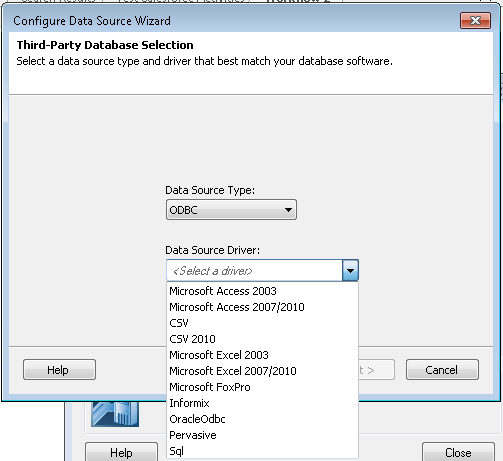Collapse the Data Source Driver dropdown arrow
The width and height of the screenshot is (503, 461).
[350, 270]
